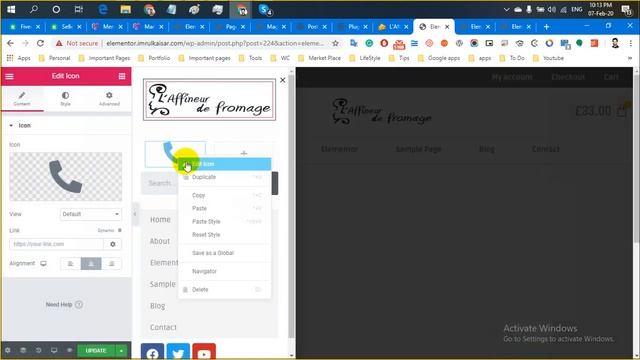Select Delete in context menu
This screenshot has height=360, width=640.
(224, 290)
